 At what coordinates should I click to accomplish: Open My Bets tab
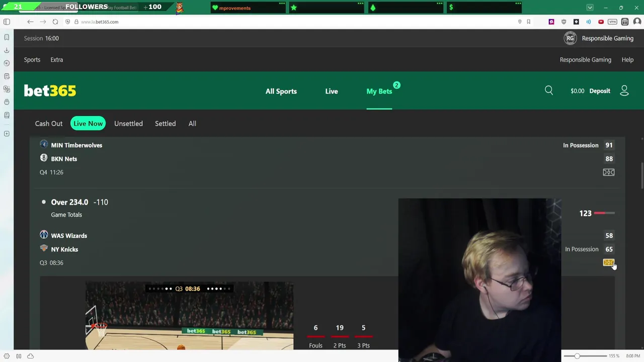[x=379, y=92]
